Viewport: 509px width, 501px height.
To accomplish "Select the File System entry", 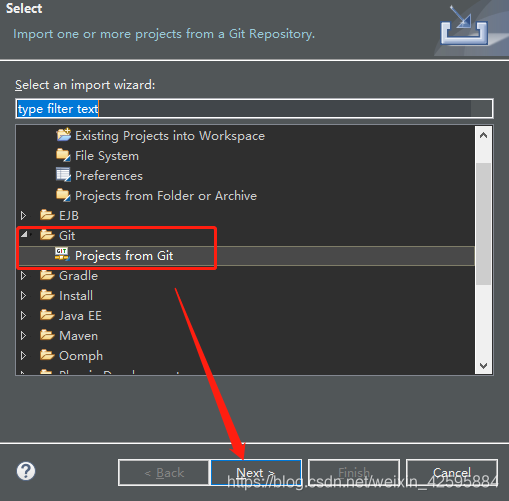I will click(107, 156).
